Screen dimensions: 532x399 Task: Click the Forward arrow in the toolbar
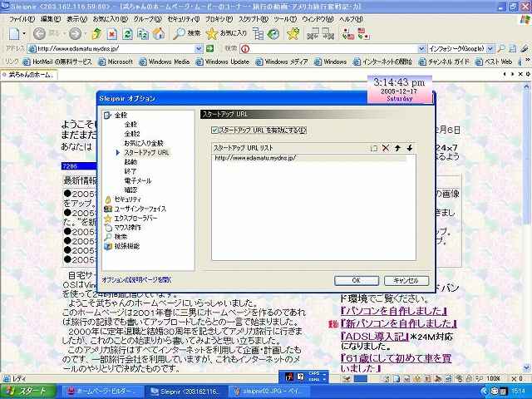click(x=76, y=33)
